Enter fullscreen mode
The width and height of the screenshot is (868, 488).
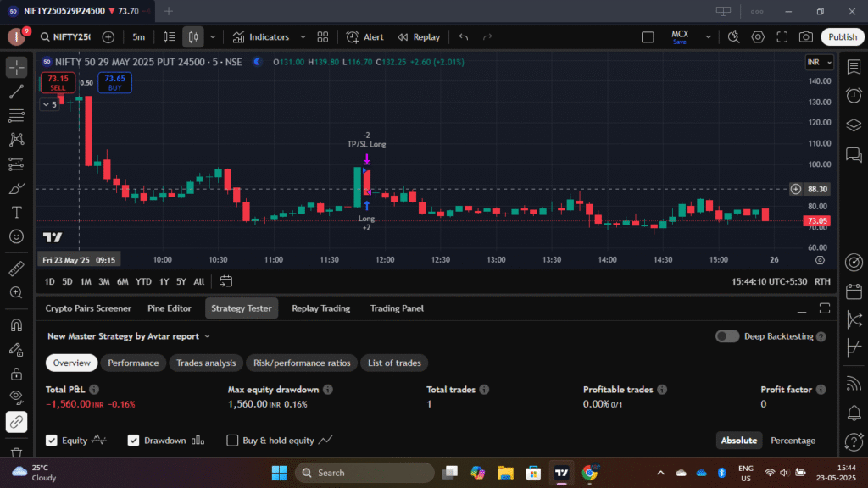point(782,37)
